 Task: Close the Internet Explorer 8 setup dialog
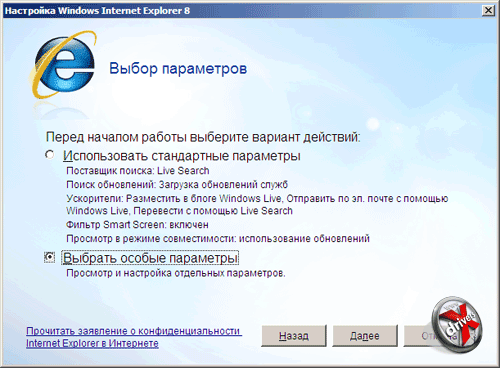click(488, 11)
